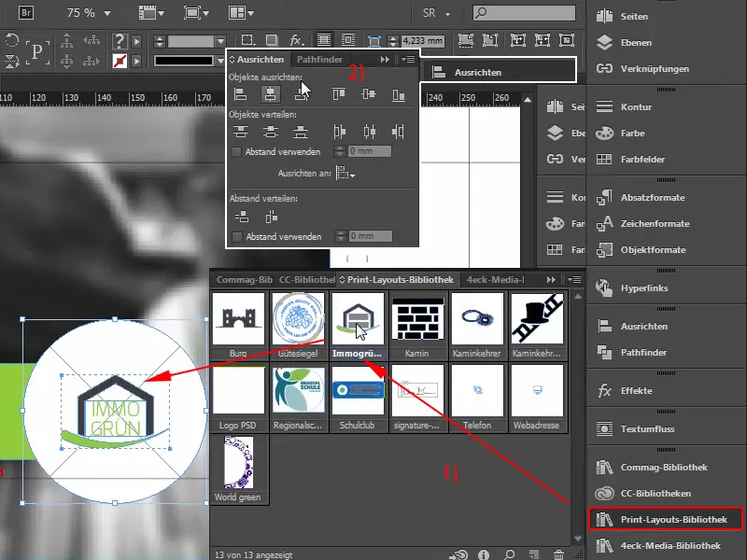Viewport: 747px width, 560px height.
Task: Open the Ausrichten an dropdown
Action: coord(345,174)
